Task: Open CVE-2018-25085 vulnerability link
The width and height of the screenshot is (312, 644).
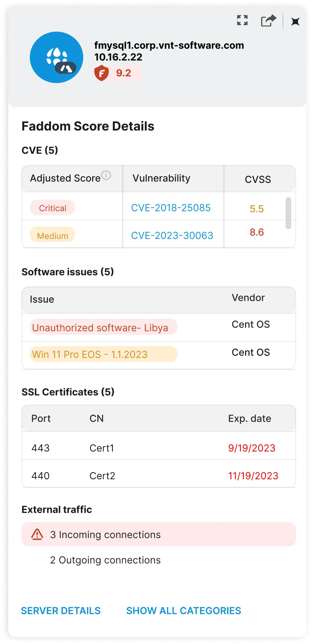Action: click(171, 208)
